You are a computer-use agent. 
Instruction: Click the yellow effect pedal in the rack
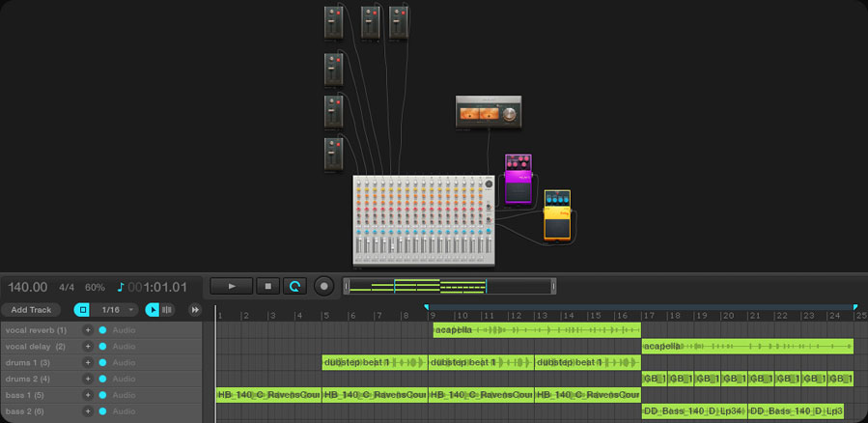tap(557, 215)
